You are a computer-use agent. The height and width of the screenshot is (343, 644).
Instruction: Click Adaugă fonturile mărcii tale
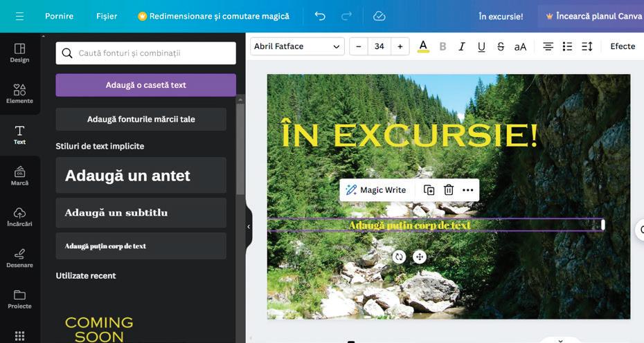tap(141, 120)
